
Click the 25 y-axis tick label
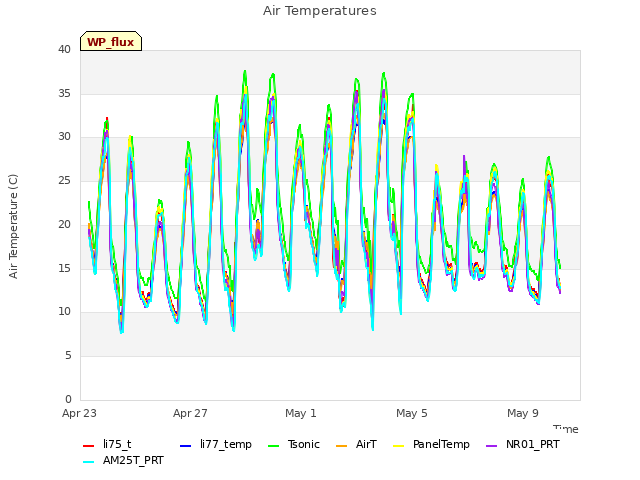click(64, 180)
